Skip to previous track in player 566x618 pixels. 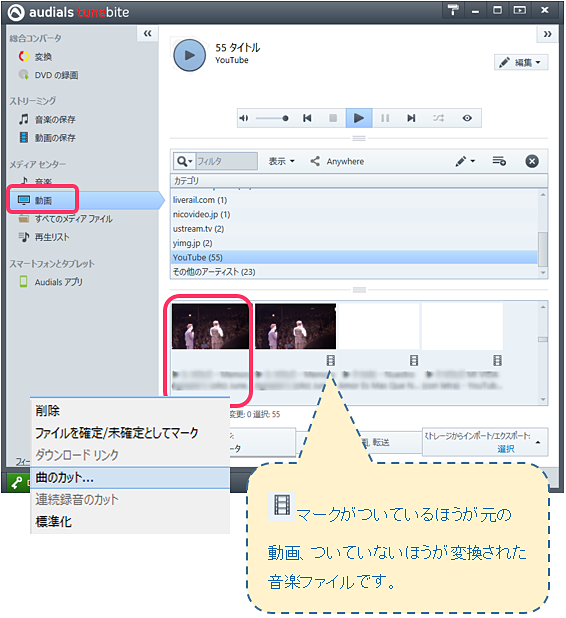(x=307, y=118)
